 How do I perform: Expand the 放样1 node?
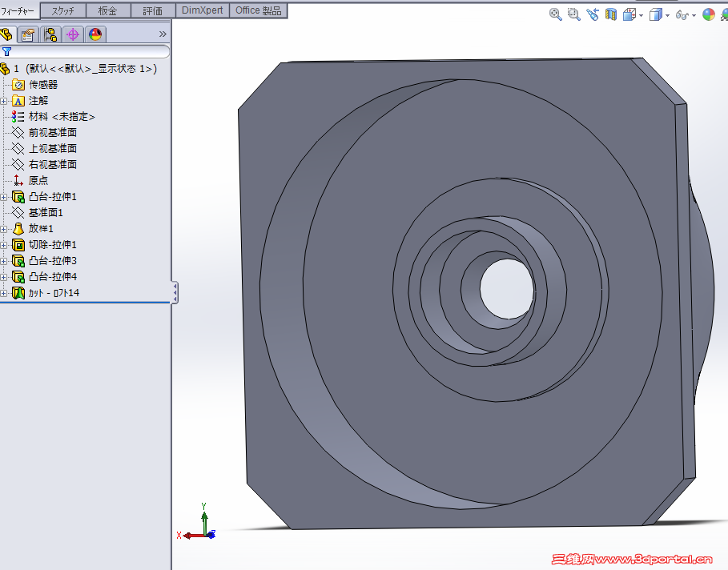coord(4,229)
